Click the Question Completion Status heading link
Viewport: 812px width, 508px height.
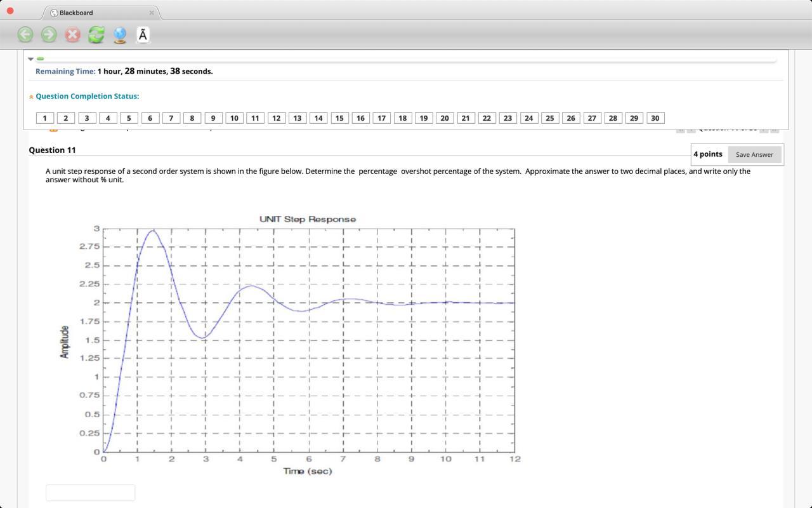pos(86,96)
